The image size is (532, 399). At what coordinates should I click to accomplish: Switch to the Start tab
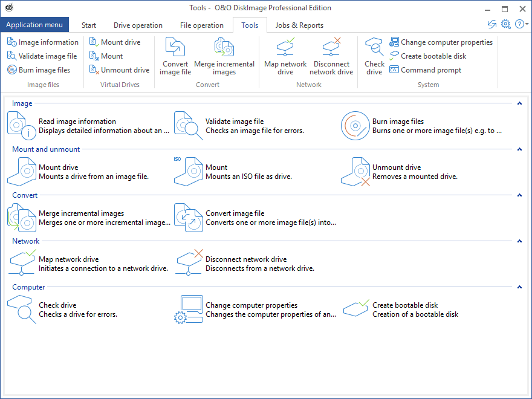pos(88,25)
